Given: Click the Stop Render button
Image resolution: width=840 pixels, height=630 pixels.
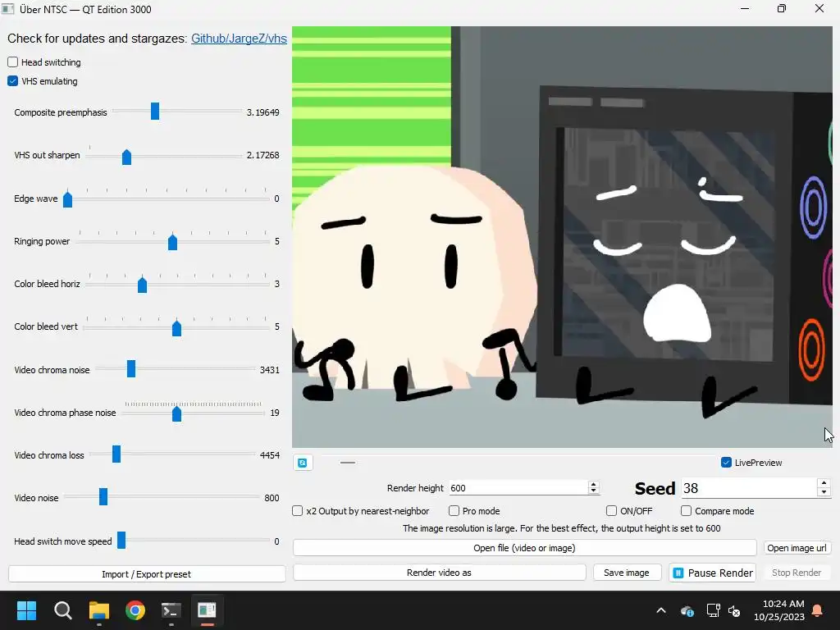Looking at the screenshot, I should [797, 573].
